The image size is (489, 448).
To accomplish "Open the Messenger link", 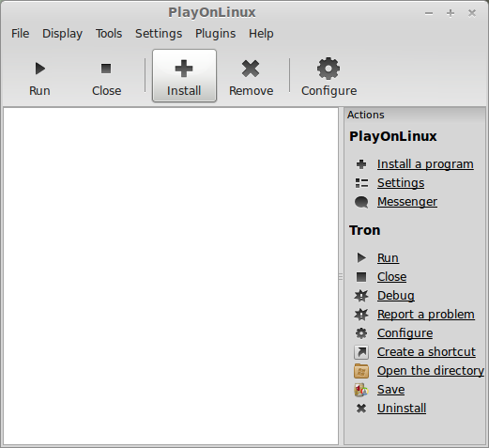I will [407, 202].
